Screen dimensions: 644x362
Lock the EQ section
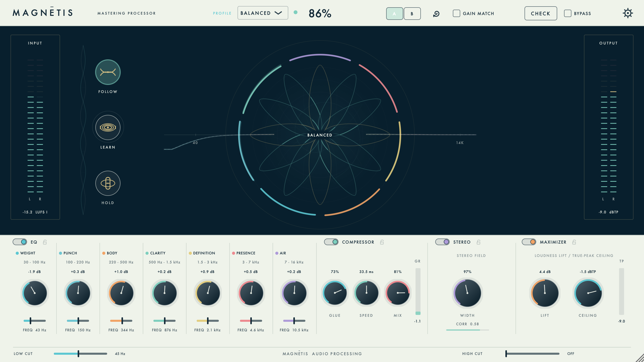[45, 242]
